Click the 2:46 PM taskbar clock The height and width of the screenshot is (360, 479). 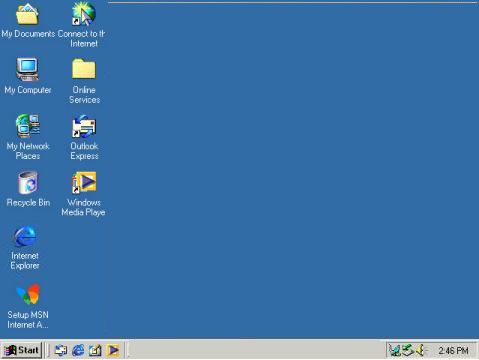(453, 351)
